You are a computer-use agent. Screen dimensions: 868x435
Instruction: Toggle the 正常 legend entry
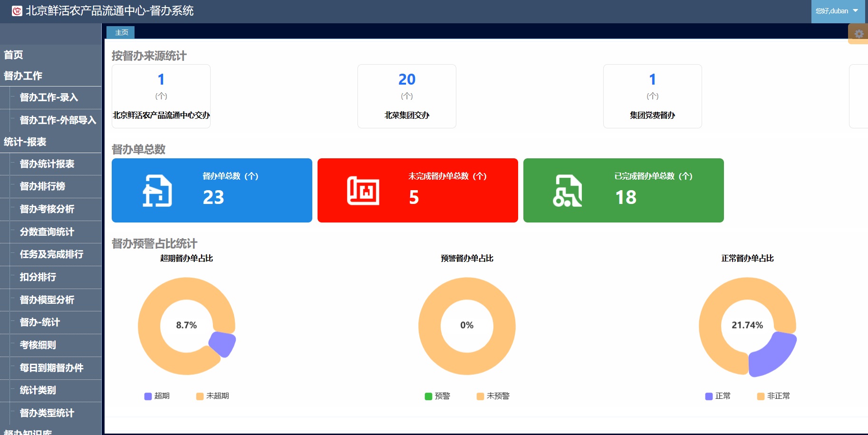(x=718, y=396)
